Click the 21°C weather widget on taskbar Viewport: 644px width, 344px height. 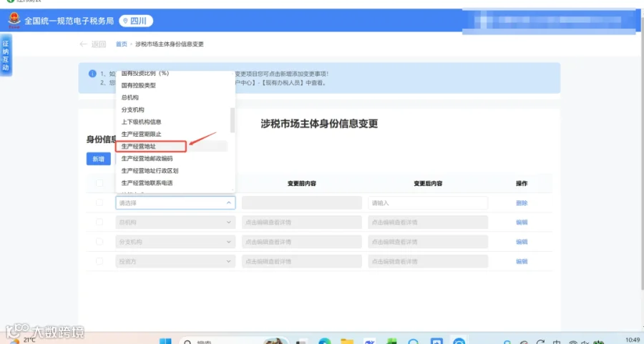coord(24,340)
